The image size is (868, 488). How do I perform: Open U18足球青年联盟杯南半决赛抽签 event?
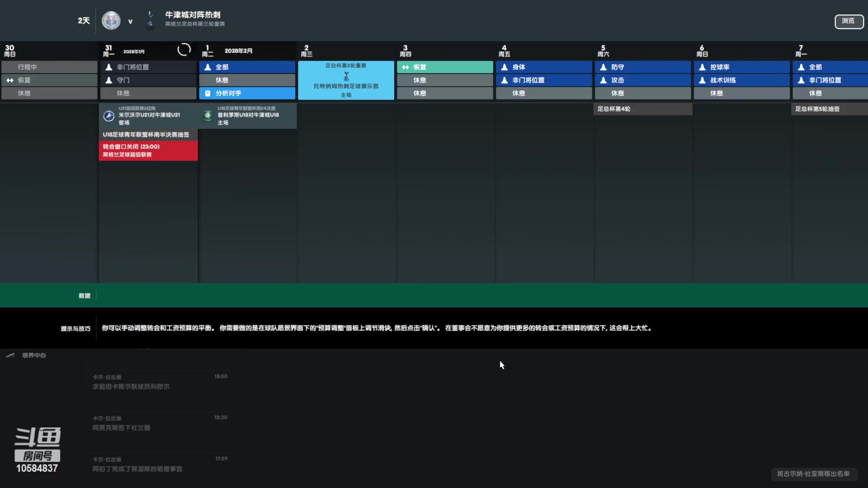click(x=148, y=135)
